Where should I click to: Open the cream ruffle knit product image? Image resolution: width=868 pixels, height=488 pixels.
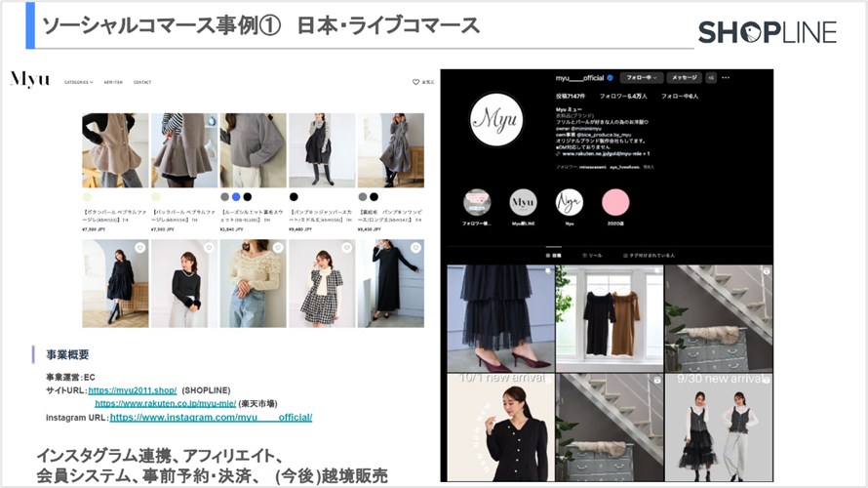[x=253, y=283]
